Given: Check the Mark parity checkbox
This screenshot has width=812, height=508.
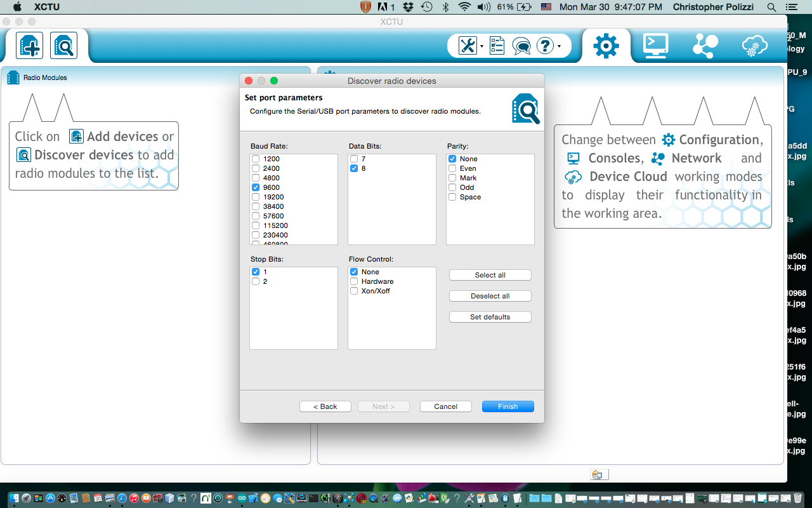Looking at the screenshot, I should point(452,178).
